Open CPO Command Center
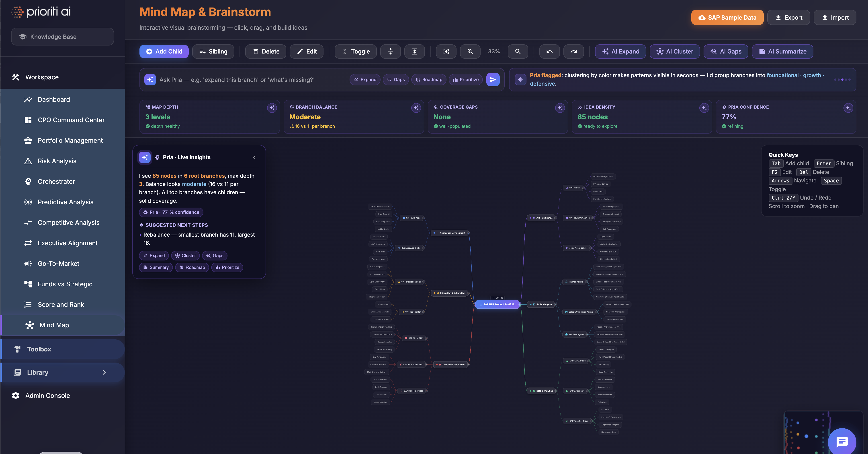The width and height of the screenshot is (868, 454). pos(63,120)
